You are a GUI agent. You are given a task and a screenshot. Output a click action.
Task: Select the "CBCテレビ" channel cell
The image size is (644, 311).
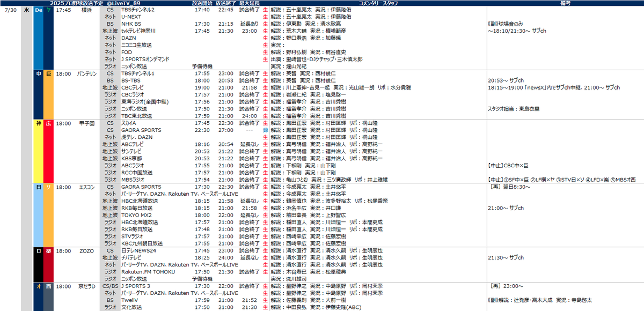pos(133,87)
